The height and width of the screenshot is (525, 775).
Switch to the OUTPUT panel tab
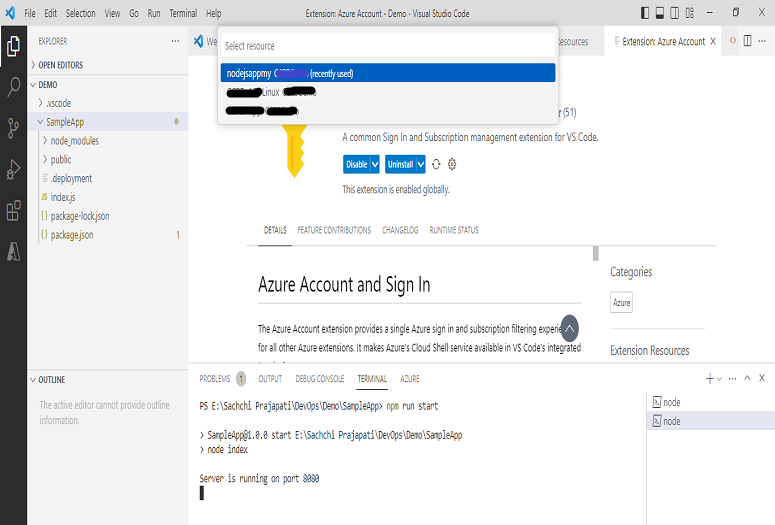(270, 379)
